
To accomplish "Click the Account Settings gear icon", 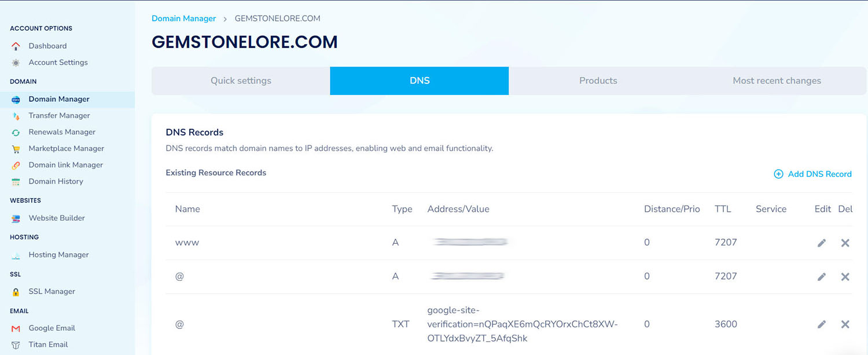I will [x=16, y=63].
